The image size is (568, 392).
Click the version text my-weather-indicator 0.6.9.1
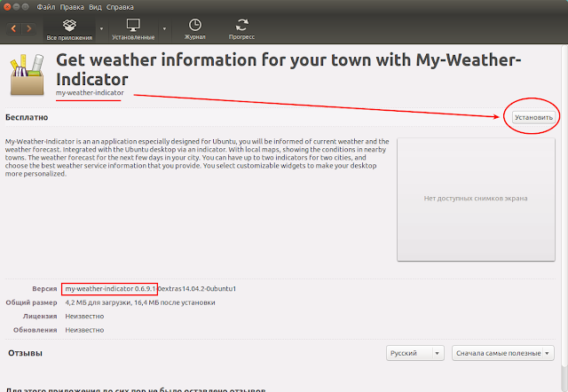(x=110, y=289)
